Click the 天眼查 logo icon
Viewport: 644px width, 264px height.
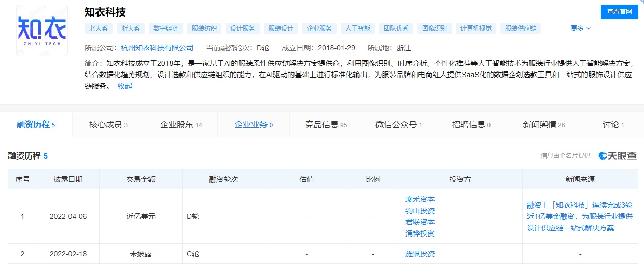click(x=618, y=156)
